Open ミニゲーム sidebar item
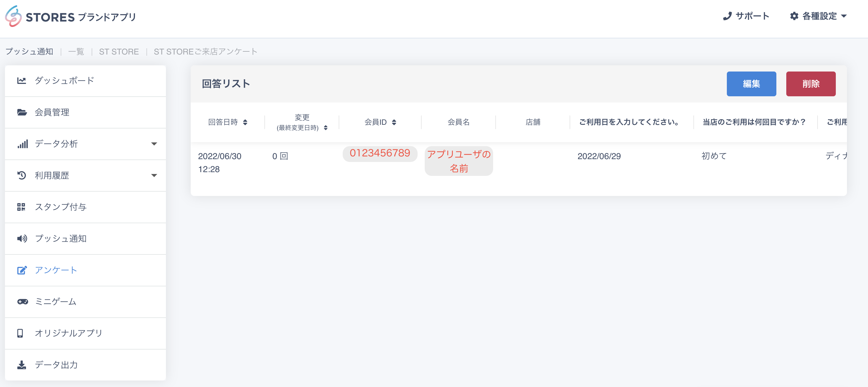The width and height of the screenshot is (868, 387). click(85, 302)
